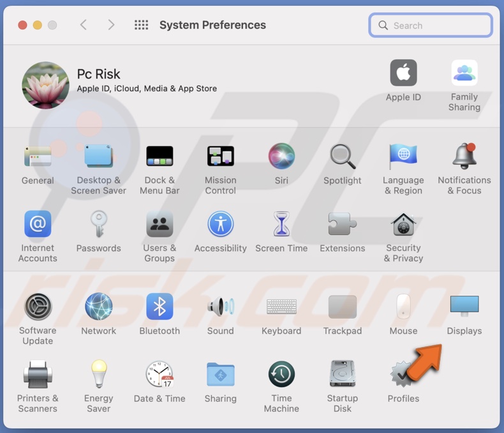Open Family Sharing settings

pyautogui.click(x=464, y=74)
